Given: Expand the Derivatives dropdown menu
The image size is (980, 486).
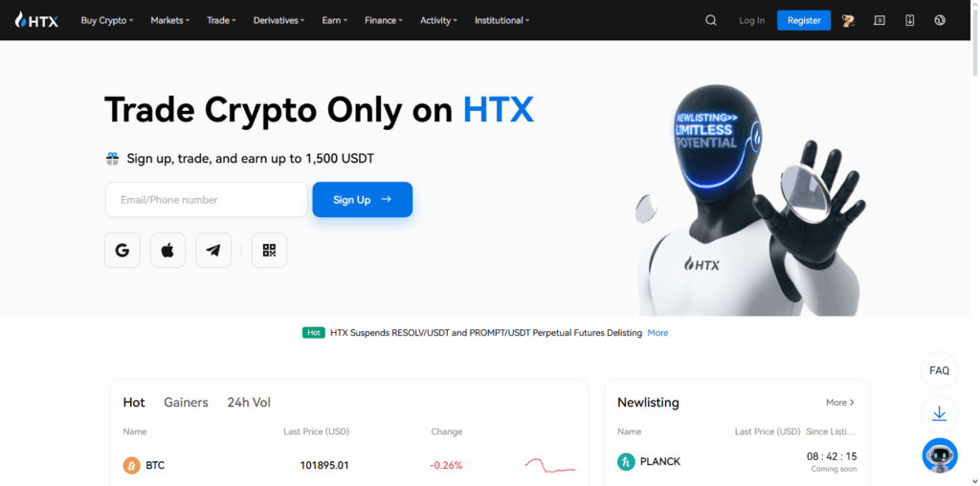Looking at the screenshot, I should [x=278, y=20].
